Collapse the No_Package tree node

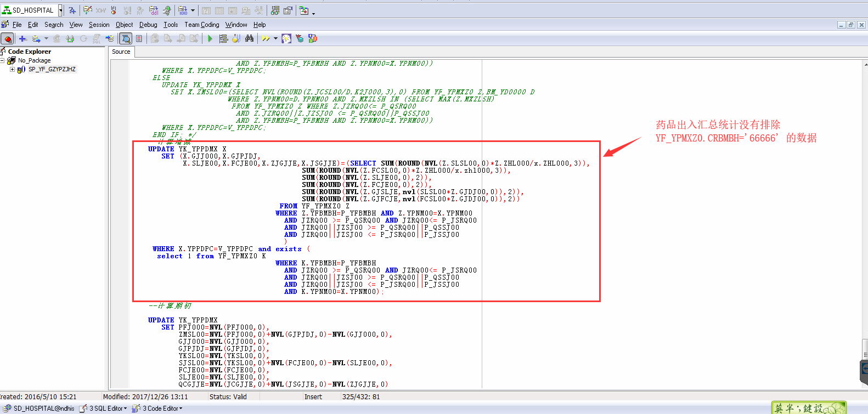coord(3,60)
